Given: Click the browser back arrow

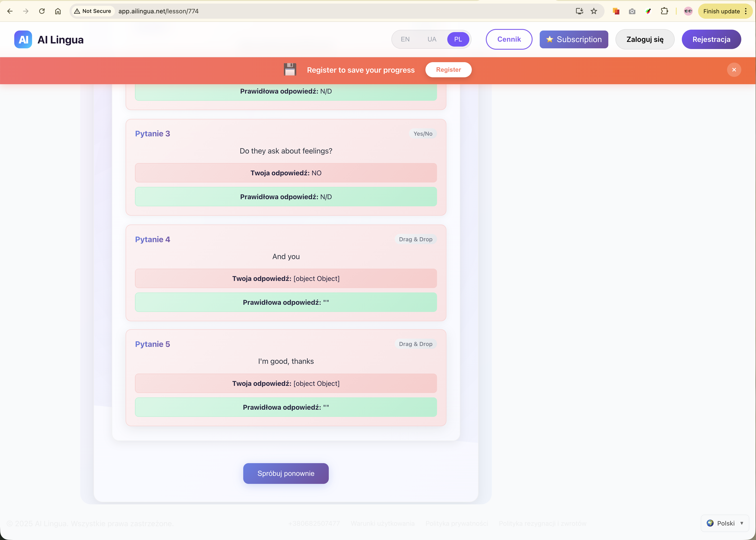Looking at the screenshot, I should coord(10,11).
